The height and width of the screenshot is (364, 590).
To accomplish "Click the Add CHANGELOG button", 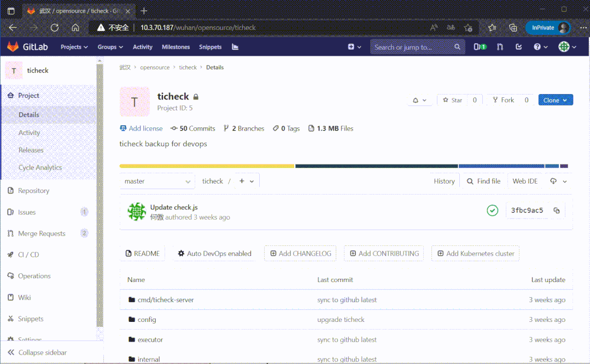I will pyautogui.click(x=300, y=254).
